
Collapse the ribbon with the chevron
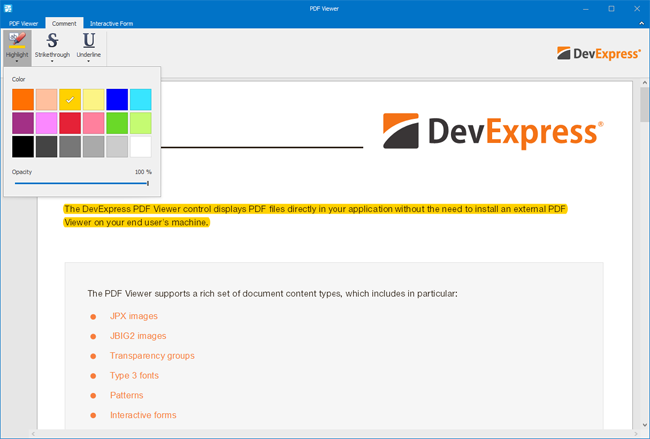[641, 24]
